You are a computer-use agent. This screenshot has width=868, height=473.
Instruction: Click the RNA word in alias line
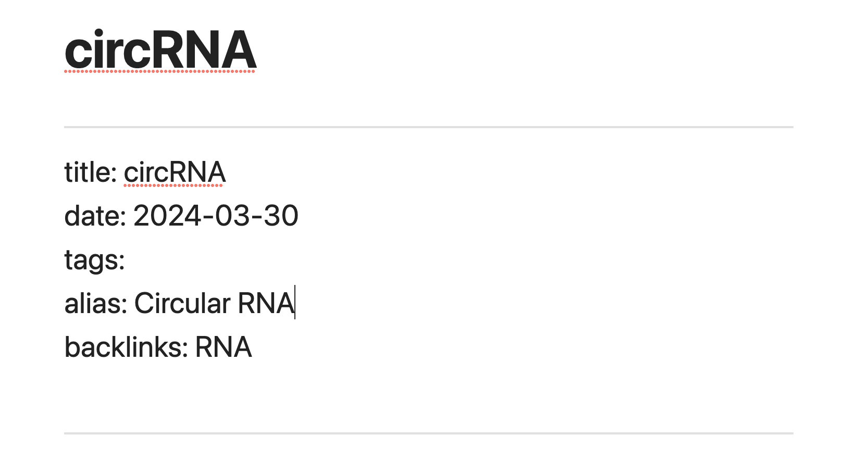(x=266, y=303)
